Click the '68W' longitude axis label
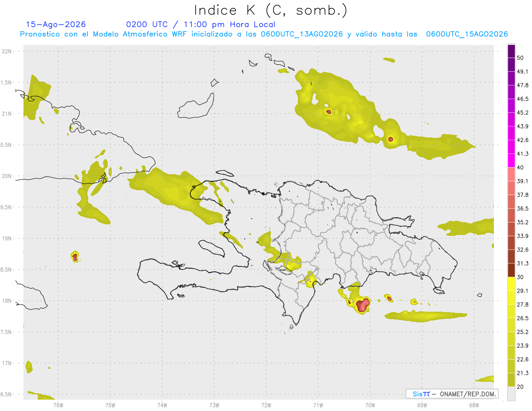Screen dimensions: 532x411 coord(474,405)
